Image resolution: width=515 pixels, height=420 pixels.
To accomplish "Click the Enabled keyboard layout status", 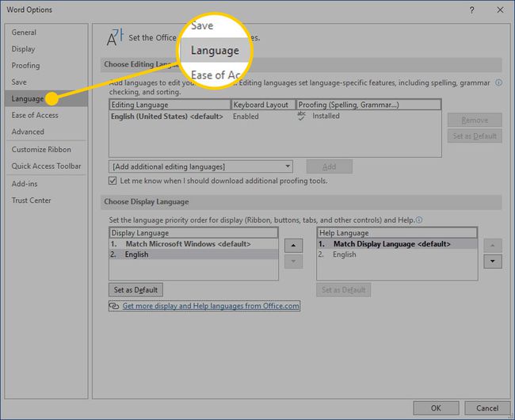I will tap(246, 116).
